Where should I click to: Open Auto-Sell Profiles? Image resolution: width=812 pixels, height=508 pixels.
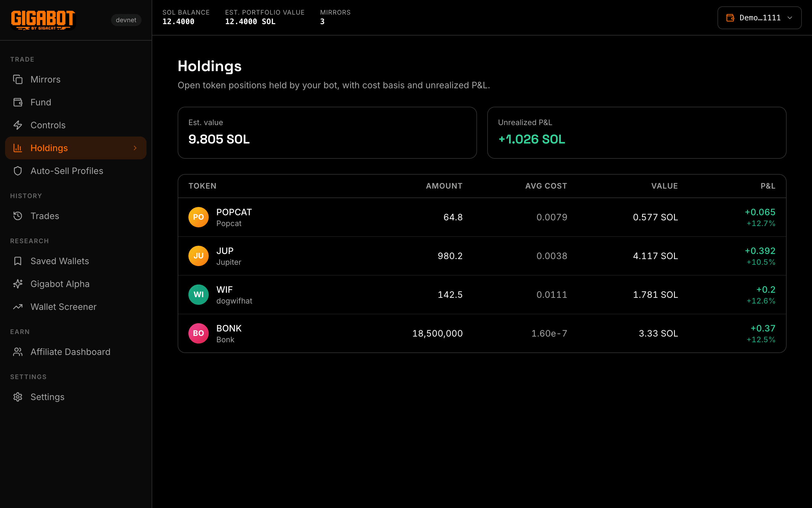tap(76, 171)
